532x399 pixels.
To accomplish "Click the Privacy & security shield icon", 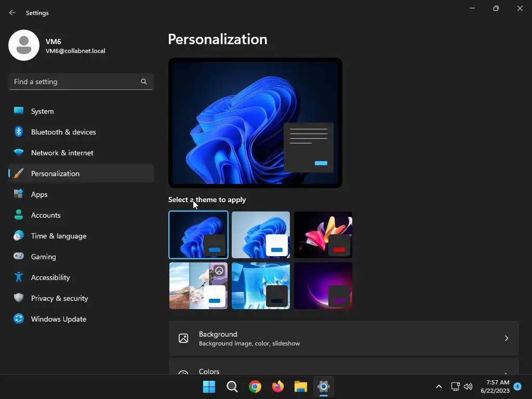I will coord(19,298).
